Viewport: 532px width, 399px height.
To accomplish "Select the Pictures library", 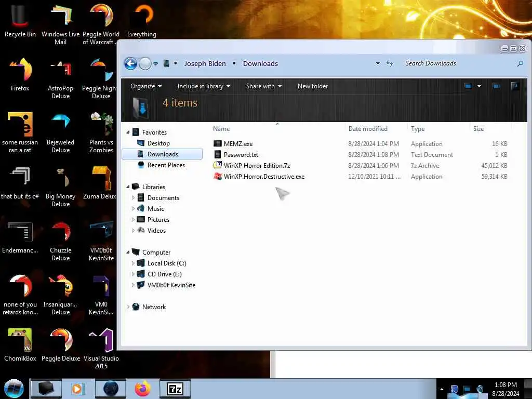I will tap(158, 220).
